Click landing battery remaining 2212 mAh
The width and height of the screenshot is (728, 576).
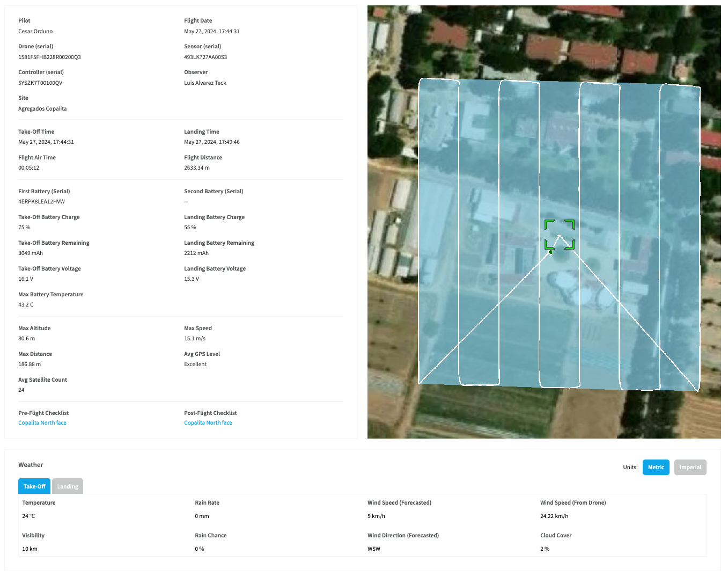(196, 253)
